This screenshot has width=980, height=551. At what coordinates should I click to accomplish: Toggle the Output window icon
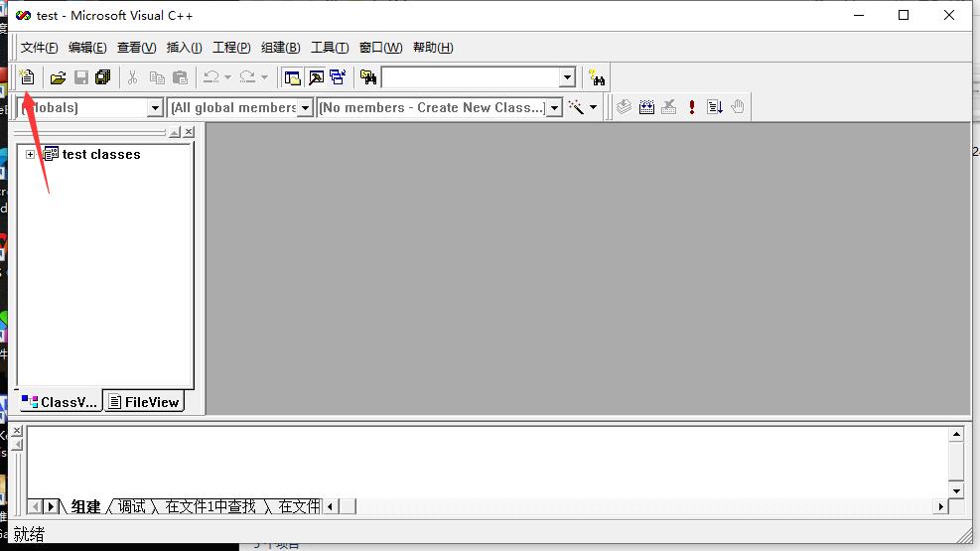click(x=317, y=77)
